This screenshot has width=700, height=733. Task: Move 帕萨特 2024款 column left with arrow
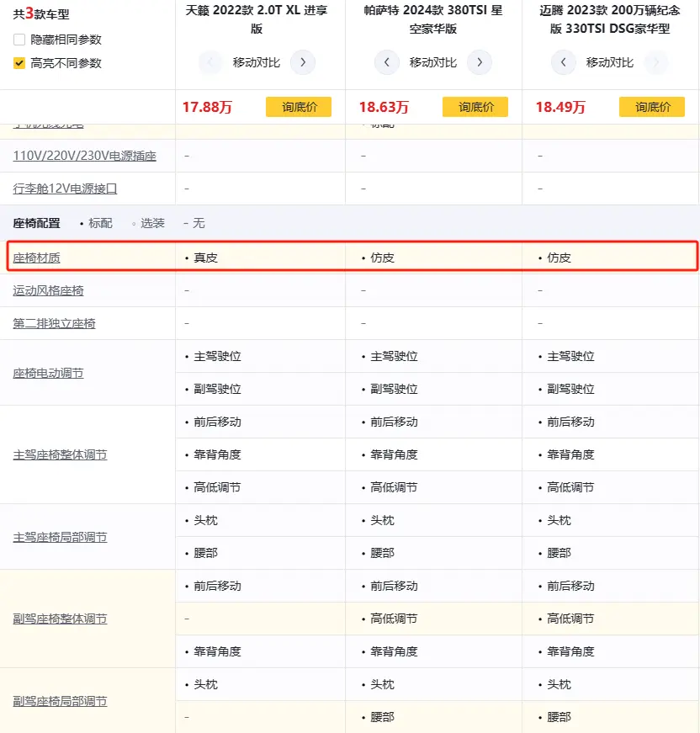[x=386, y=62]
